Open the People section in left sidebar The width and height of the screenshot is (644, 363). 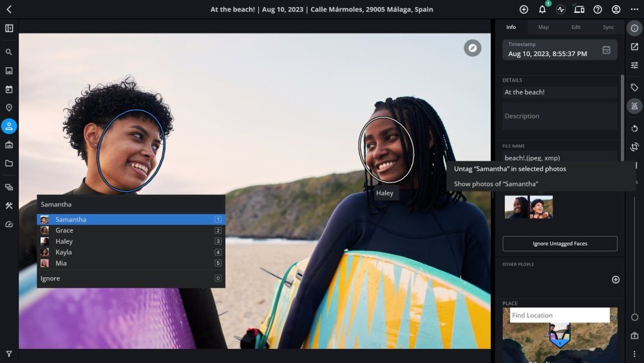click(x=9, y=126)
